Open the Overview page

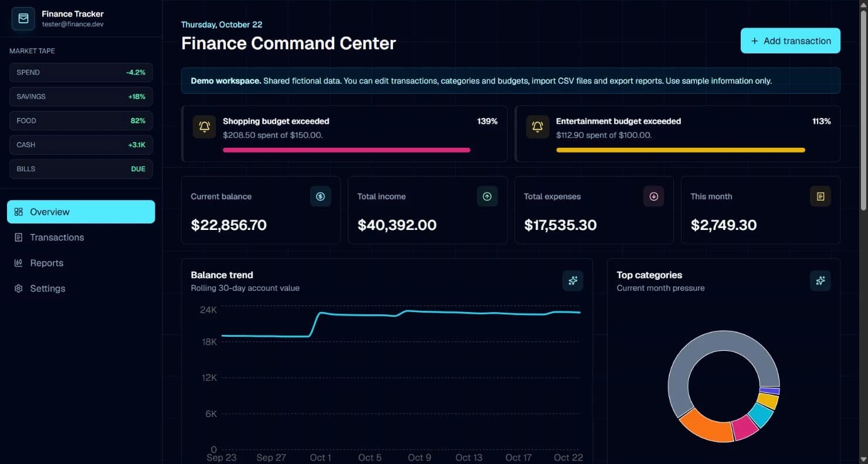point(81,212)
